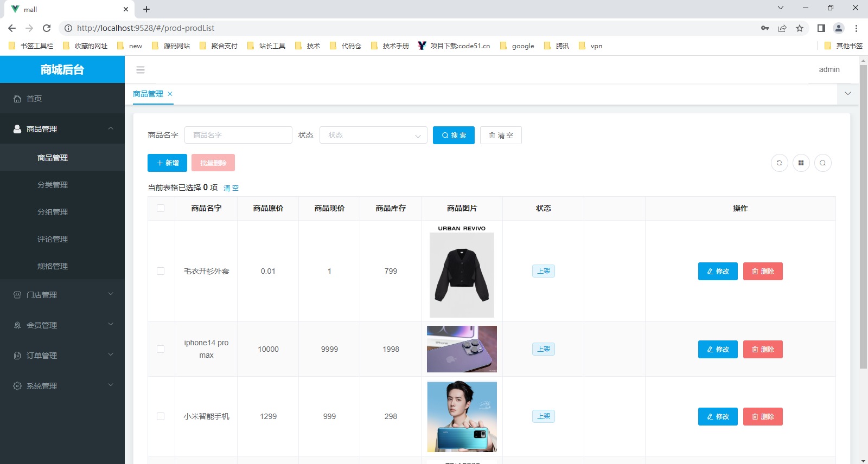Open the 项目下载:code51.cn bookmark
The height and width of the screenshot is (464, 868).
454,46
